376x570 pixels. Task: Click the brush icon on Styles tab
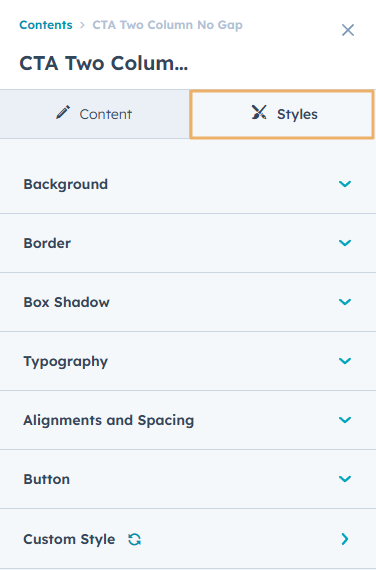(259, 112)
